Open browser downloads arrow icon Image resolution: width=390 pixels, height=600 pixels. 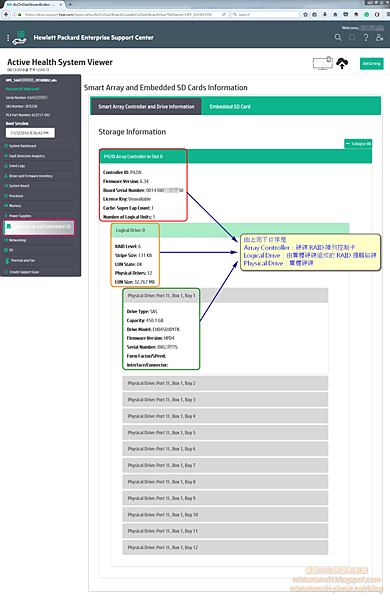[x=325, y=15]
